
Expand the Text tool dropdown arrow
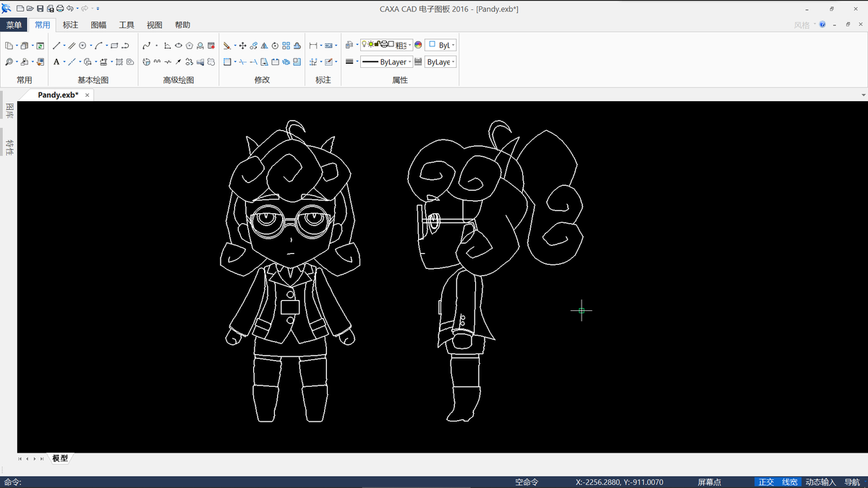(x=64, y=62)
